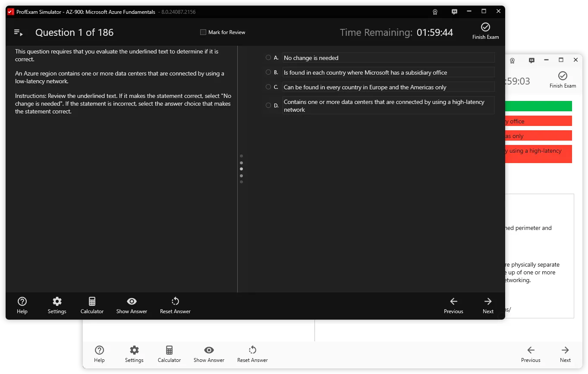Viewport: 588px width, 374px height.
Task: Click red 'office' answer bar in light window
Action: pyautogui.click(x=538, y=121)
